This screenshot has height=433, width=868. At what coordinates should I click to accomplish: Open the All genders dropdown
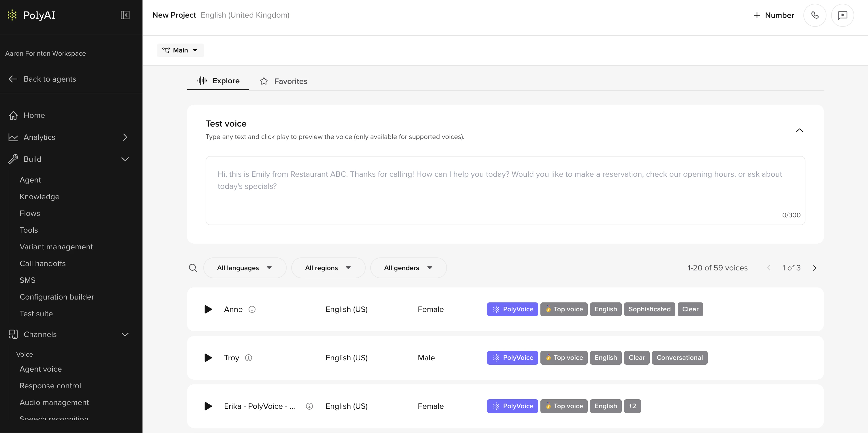click(x=408, y=268)
